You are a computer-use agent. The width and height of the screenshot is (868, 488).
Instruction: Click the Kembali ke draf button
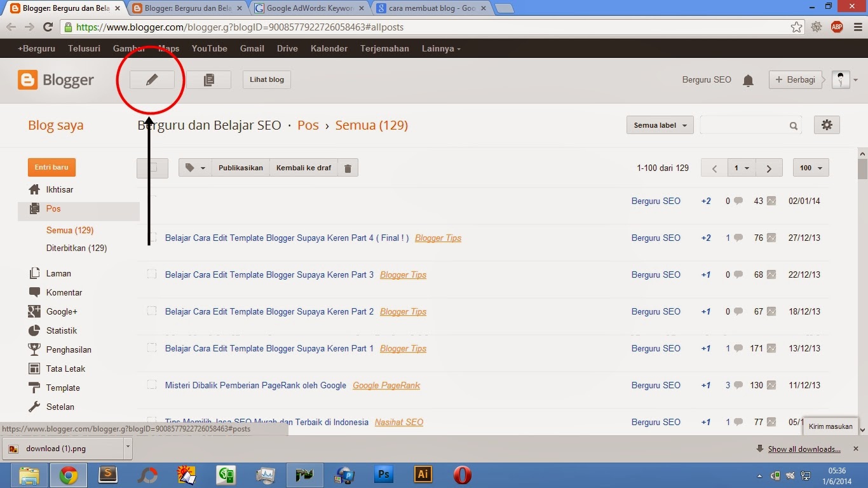pyautogui.click(x=304, y=168)
